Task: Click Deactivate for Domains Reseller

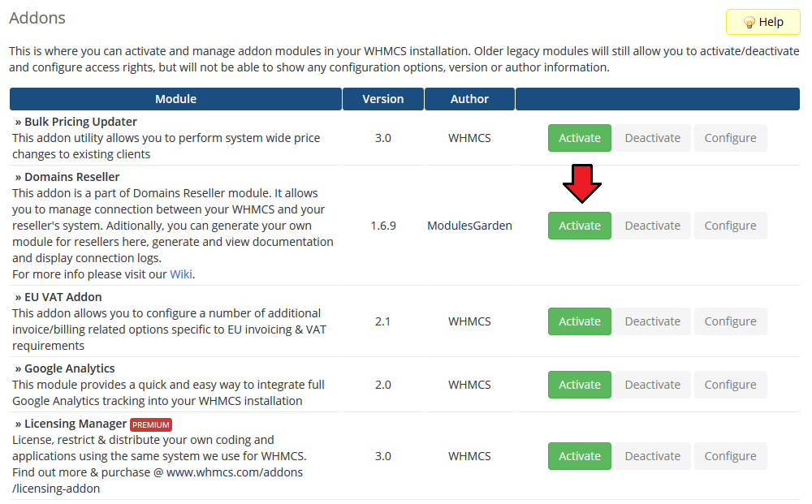Action: pyautogui.click(x=652, y=226)
